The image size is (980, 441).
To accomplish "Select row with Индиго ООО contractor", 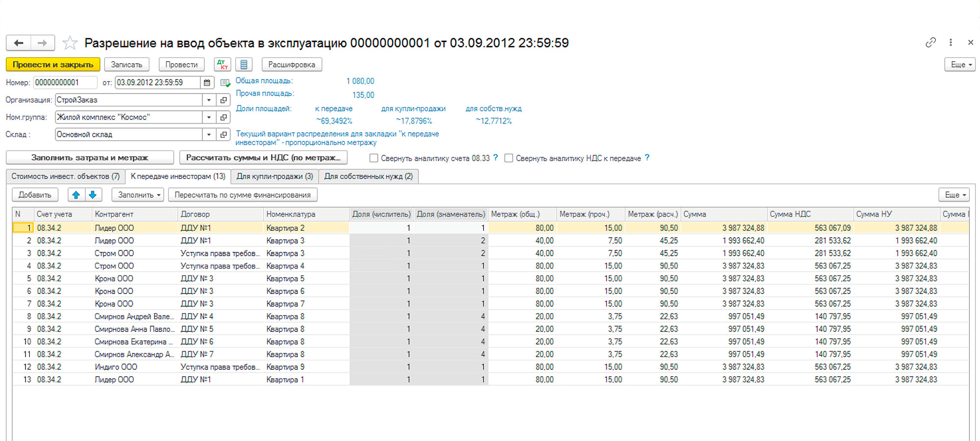I will (x=116, y=367).
